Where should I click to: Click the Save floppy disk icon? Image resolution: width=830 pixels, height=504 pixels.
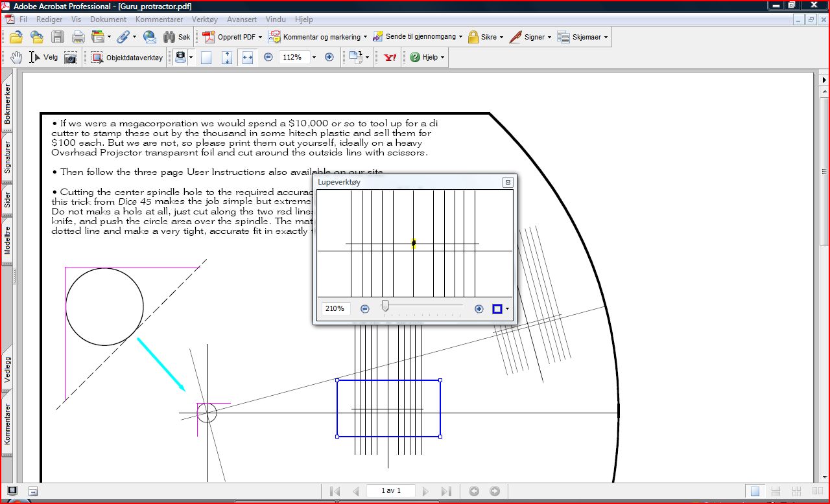[x=58, y=37]
